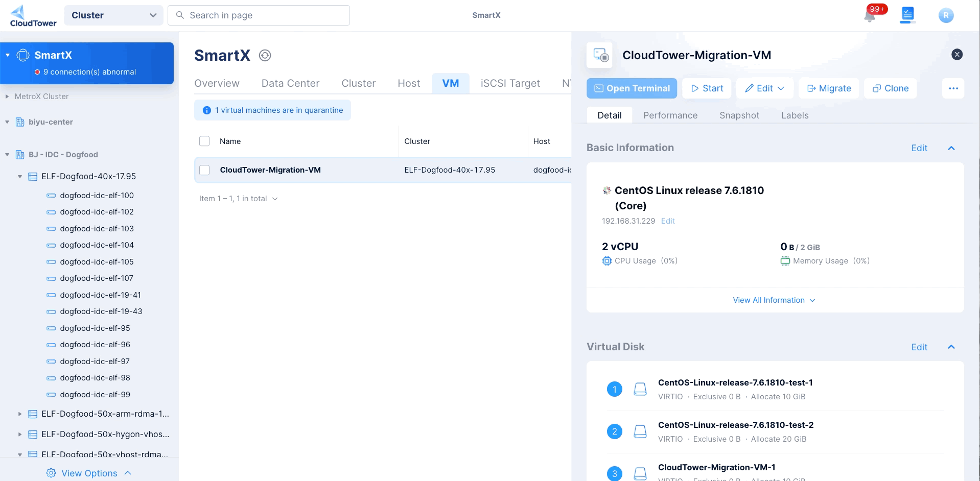Refresh the SmartX page with refresh icon
Viewport: 980px width, 481px height.
coord(265,55)
